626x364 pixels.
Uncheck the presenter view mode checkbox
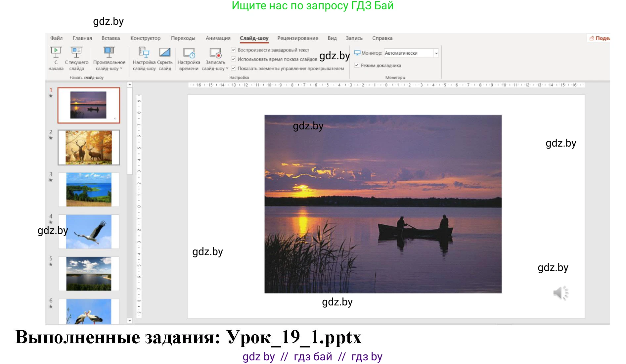pyautogui.click(x=357, y=66)
